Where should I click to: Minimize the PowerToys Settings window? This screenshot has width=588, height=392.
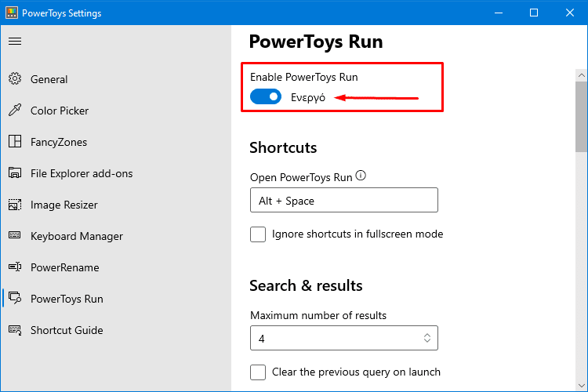coord(499,13)
